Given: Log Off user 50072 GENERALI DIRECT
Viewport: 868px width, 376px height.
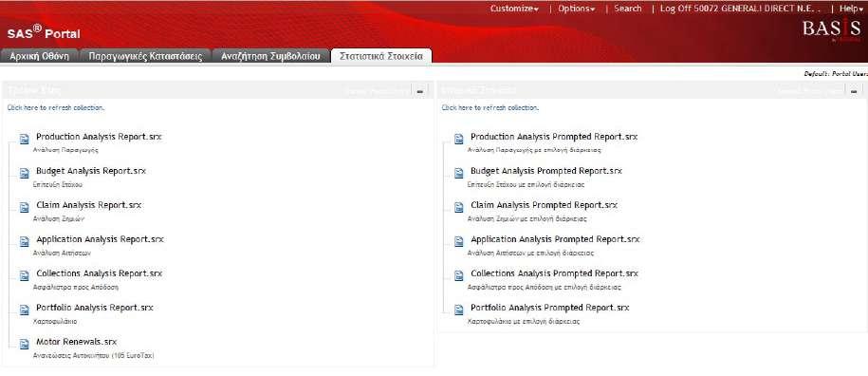Looking at the screenshot, I should 741,9.
